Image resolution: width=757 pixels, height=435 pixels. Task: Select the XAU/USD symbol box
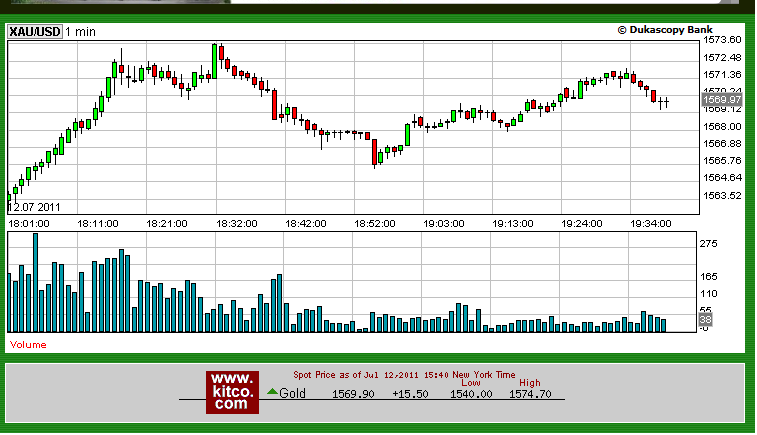[x=35, y=32]
